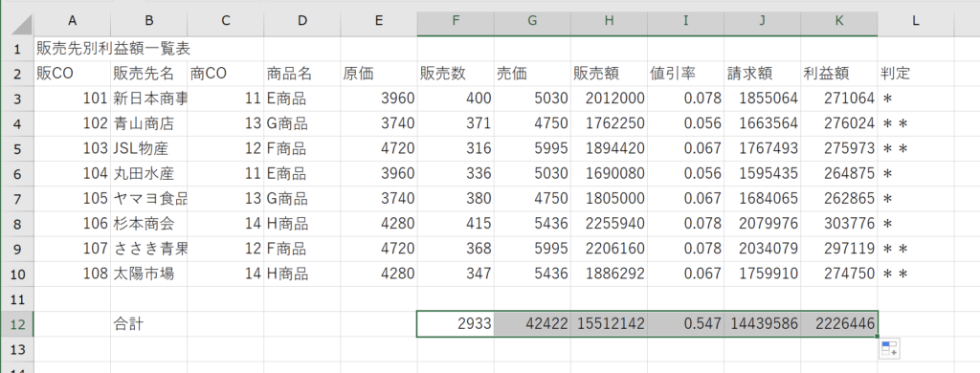
Task: Select the cell 太陽市場
Action: click(148, 274)
